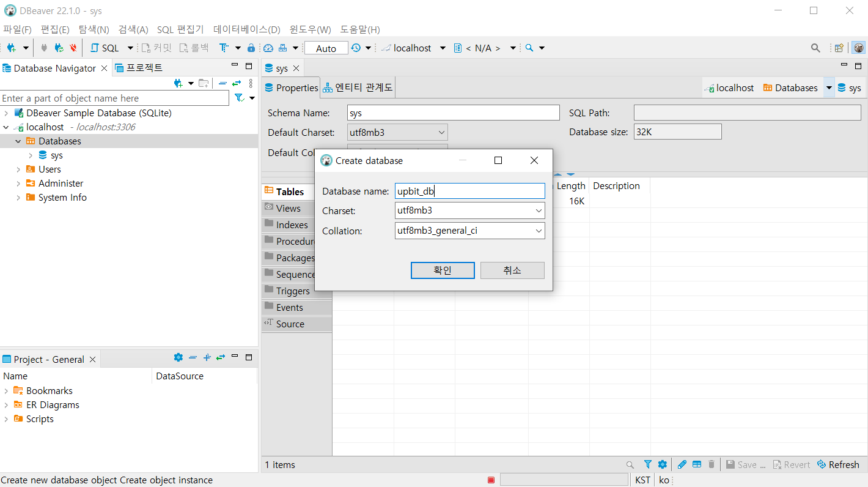
Task: Select the Source tab in the sys editor
Action: point(296,324)
